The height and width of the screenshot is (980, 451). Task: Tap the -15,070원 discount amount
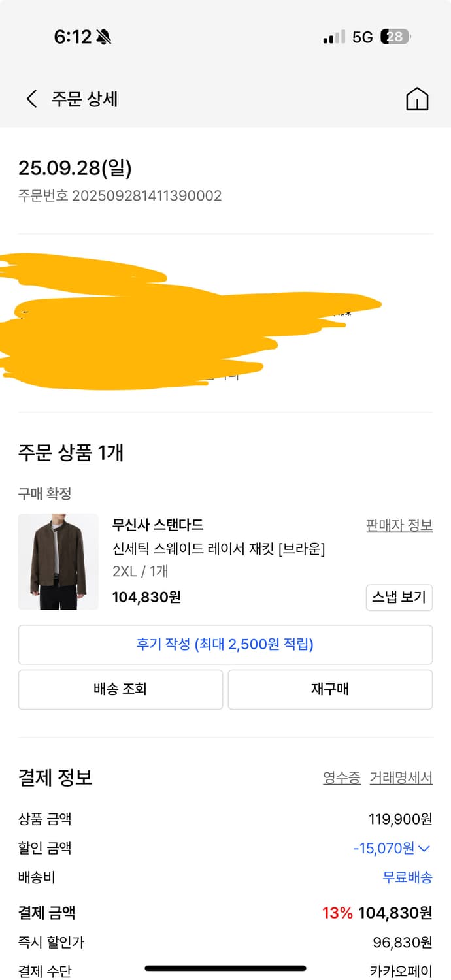coord(383,849)
